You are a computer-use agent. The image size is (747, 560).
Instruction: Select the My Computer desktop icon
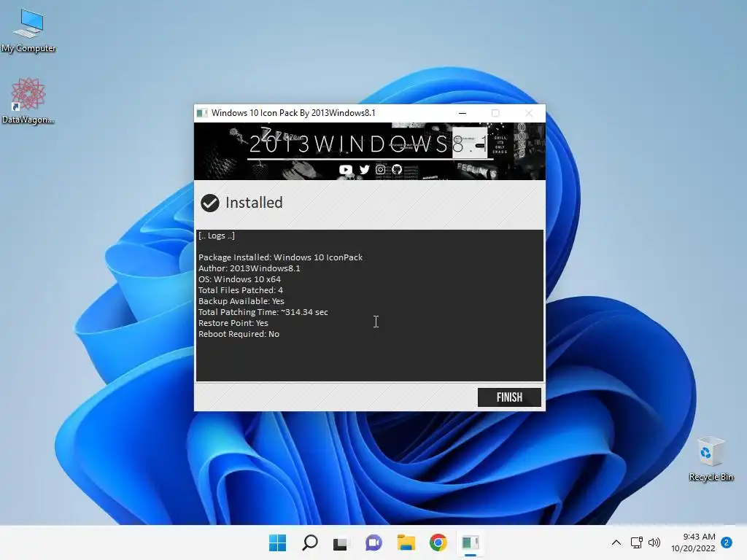coord(28,31)
